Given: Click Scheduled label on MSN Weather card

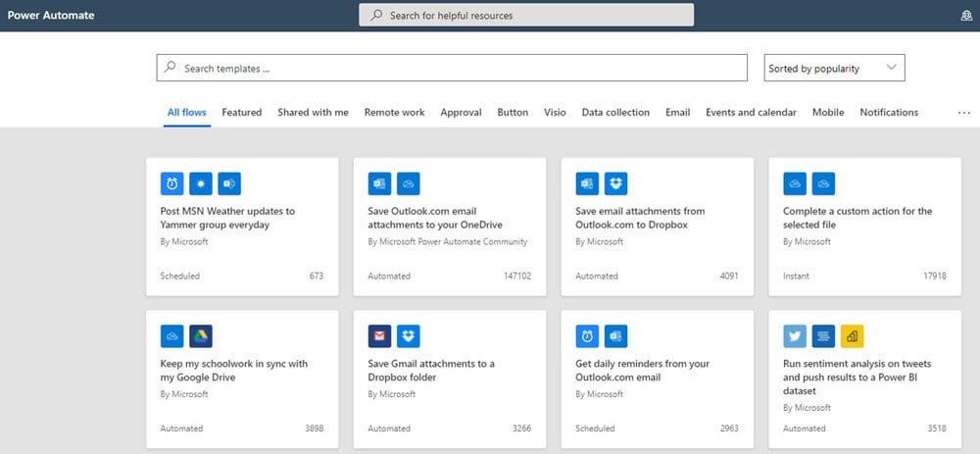Looking at the screenshot, I should pos(180,276).
